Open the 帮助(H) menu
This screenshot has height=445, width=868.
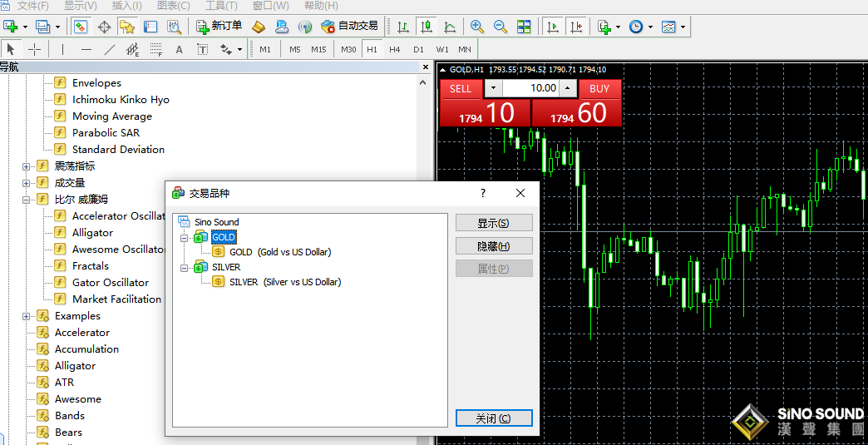321,6
